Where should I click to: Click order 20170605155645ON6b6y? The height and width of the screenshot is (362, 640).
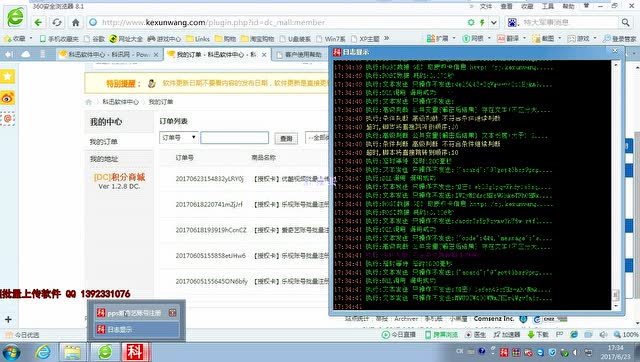pyautogui.click(x=211, y=281)
